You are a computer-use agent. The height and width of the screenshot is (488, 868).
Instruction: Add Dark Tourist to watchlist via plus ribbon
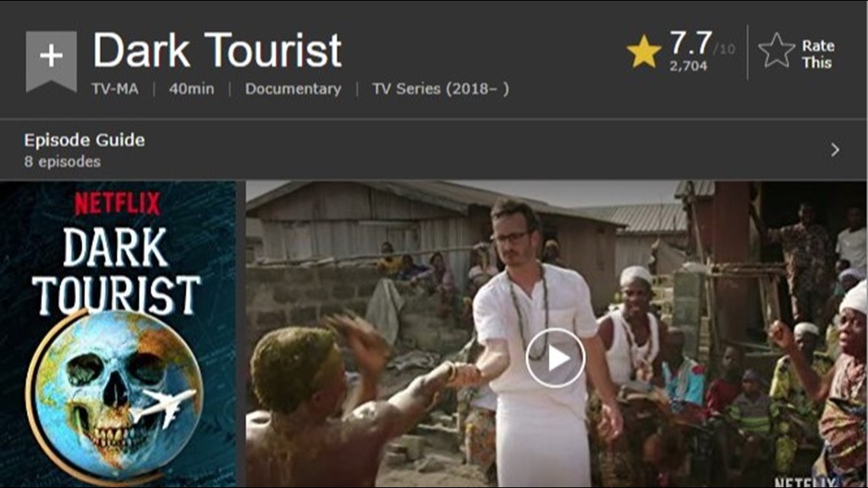(51, 59)
